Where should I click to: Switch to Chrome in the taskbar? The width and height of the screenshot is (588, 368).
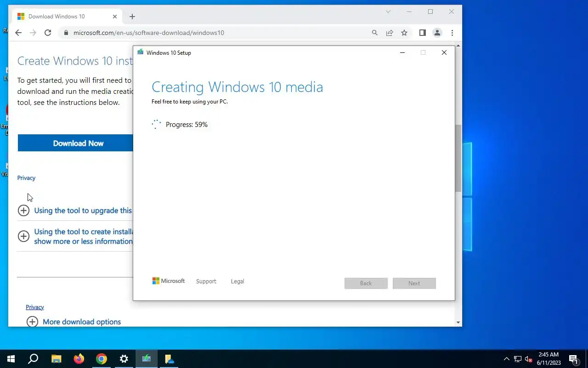tap(102, 359)
